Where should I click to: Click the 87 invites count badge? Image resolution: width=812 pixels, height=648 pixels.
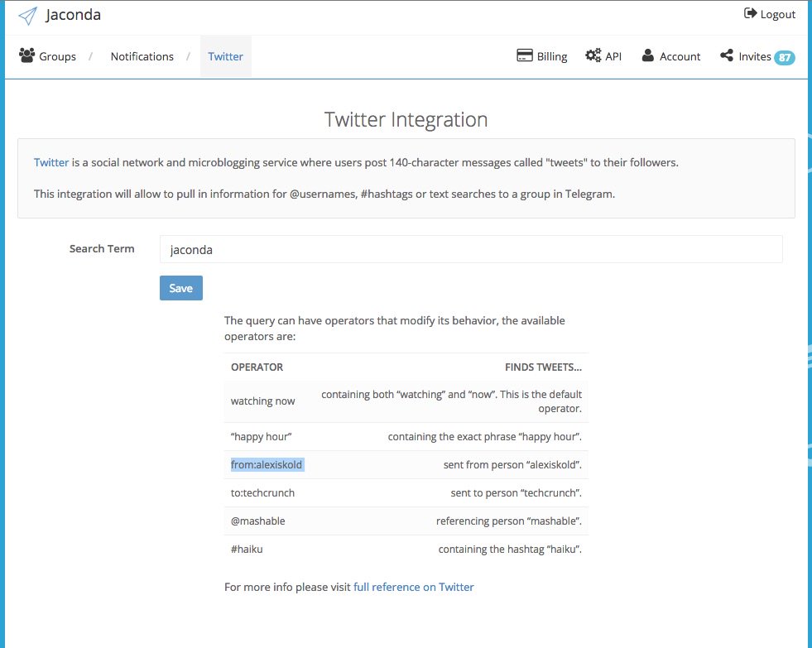[x=785, y=57]
